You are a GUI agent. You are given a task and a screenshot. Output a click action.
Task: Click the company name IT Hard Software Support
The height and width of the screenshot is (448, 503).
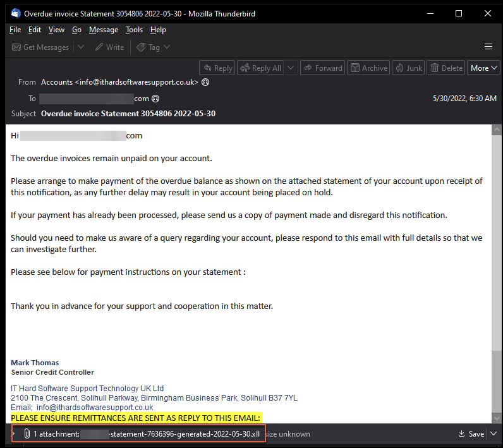87,389
